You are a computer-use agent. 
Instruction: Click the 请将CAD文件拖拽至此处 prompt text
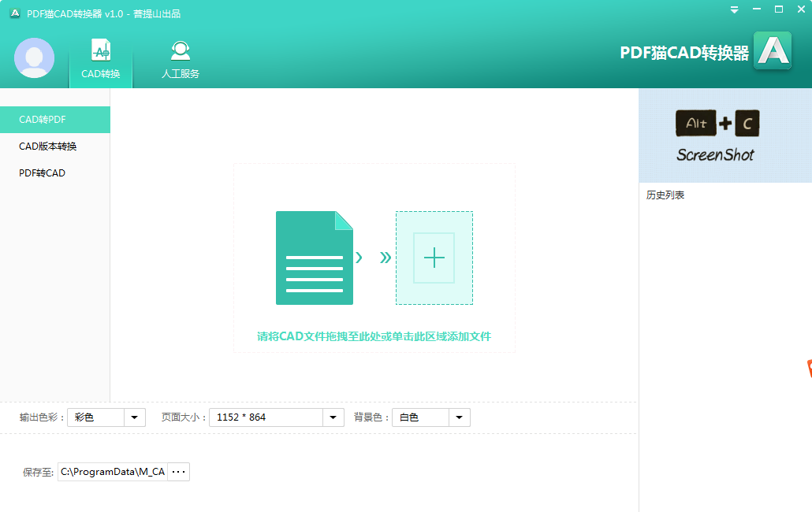tap(374, 336)
